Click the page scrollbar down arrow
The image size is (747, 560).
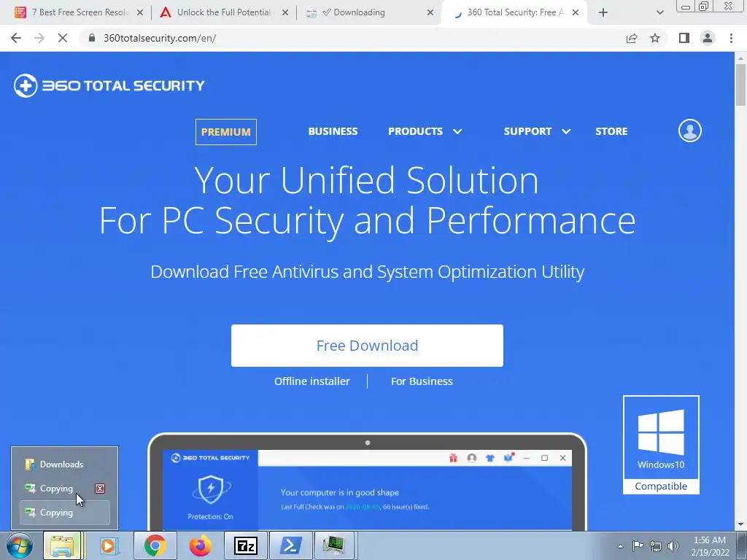[740, 525]
